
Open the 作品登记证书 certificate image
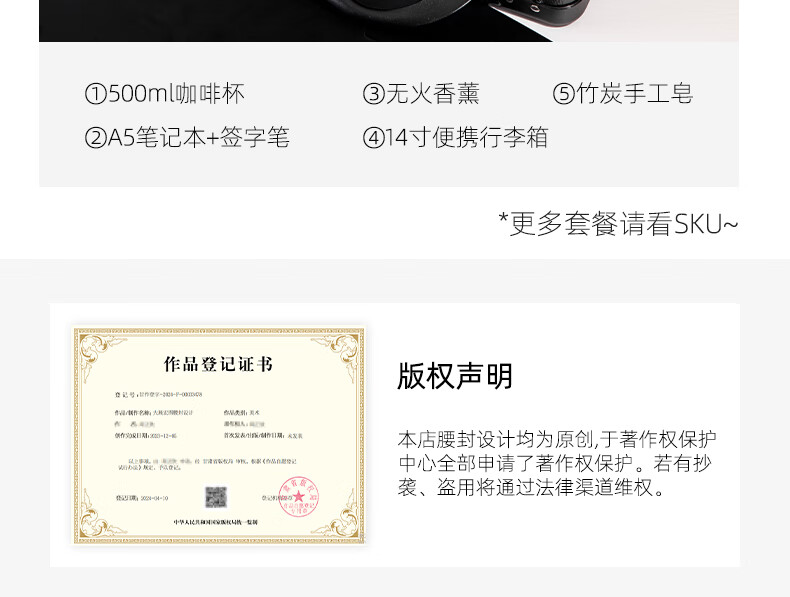click(x=219, y=435)
